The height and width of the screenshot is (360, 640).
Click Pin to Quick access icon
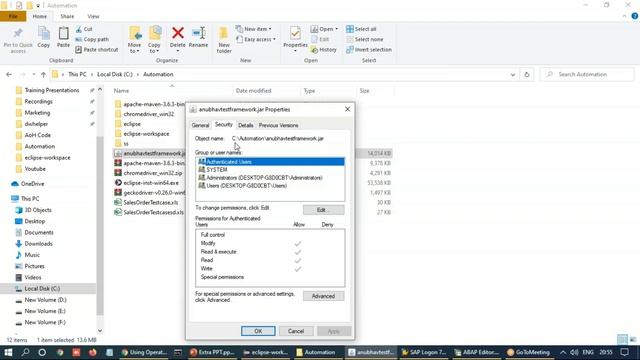coord(18,33)
